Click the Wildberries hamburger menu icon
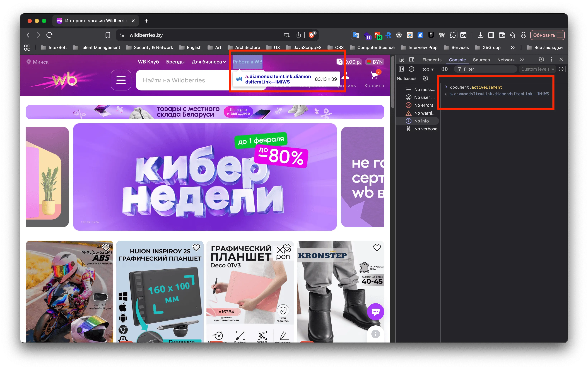Viewport: 588px width, 369px height. (121, 80)
